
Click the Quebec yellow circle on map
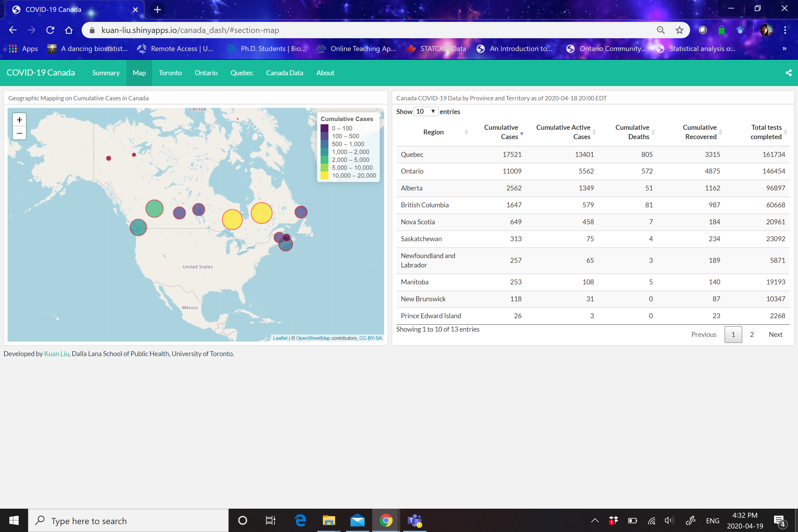coord(261,213)
